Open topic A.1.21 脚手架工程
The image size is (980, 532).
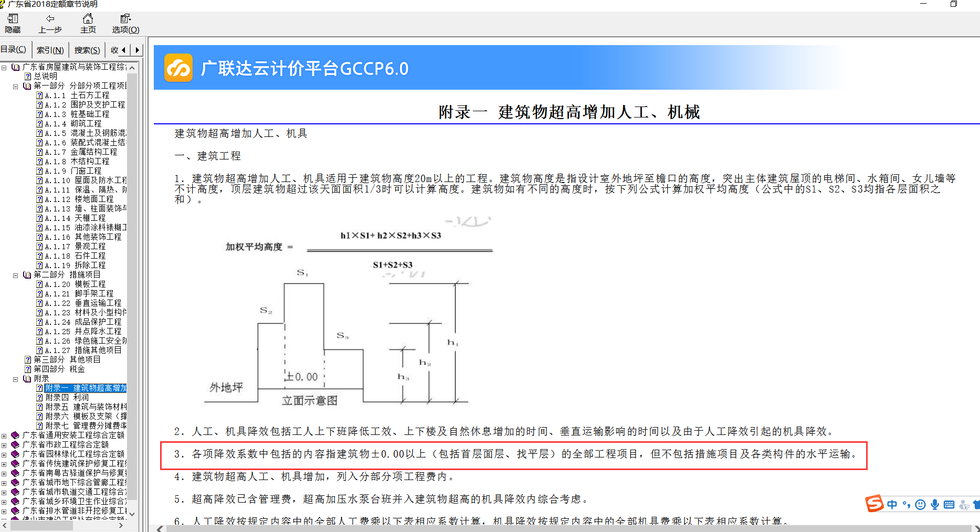(79, 294)
